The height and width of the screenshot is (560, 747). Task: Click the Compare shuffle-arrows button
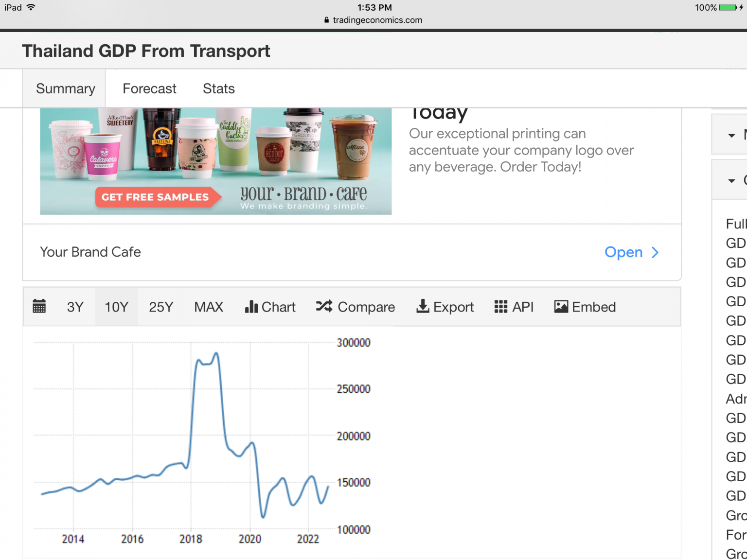tap(355, 307)
